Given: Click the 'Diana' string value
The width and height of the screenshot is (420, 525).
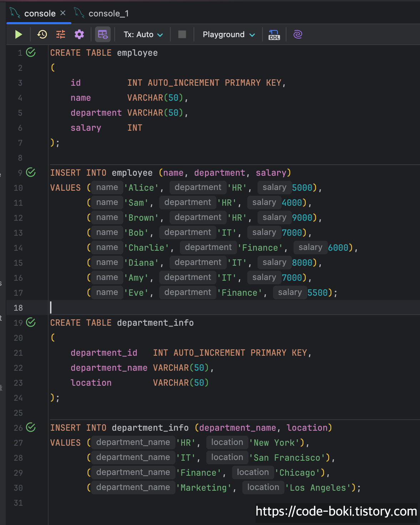Looking at the screenshot, I should (141, 263).
